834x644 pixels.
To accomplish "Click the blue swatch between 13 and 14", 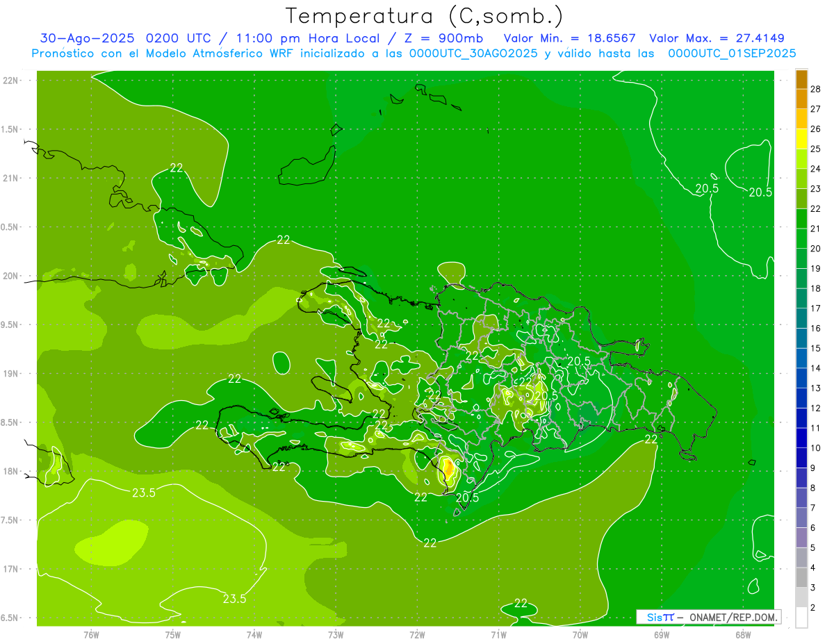I will pos(801,378).
